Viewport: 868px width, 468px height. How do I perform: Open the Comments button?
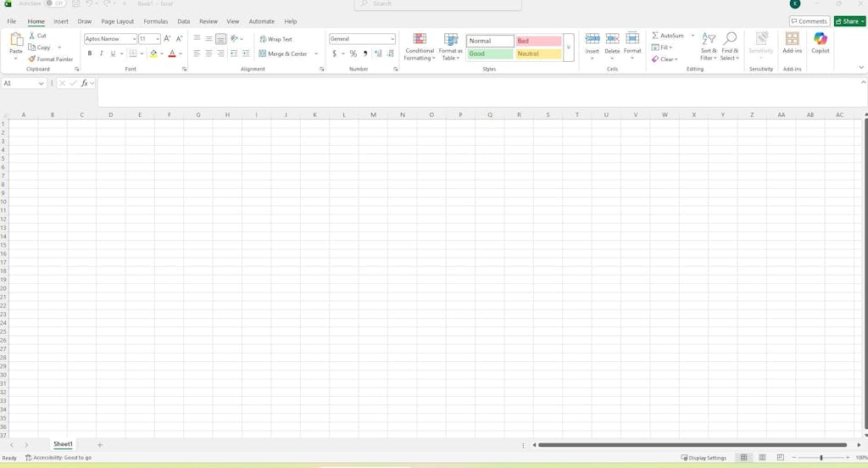(809, 21)
